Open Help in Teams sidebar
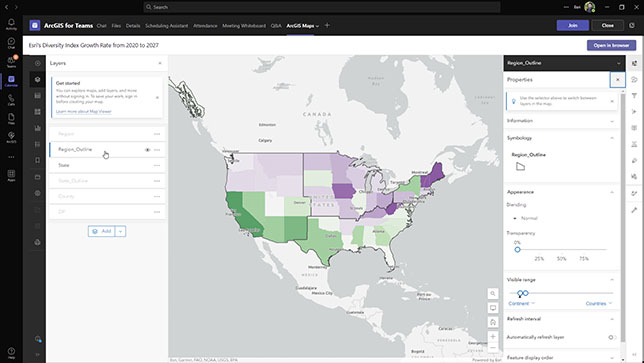The height and width of the screenshot is (363, 644). pos(11,353)
